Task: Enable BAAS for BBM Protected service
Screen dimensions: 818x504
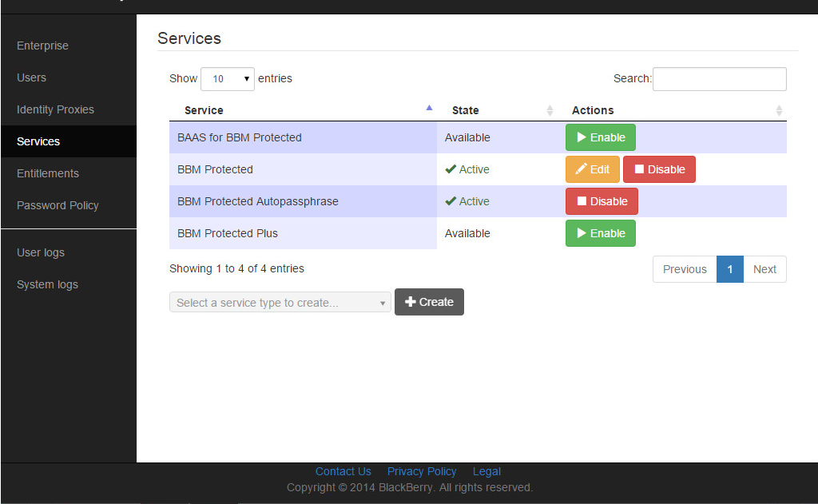Action: pos(600,137)
